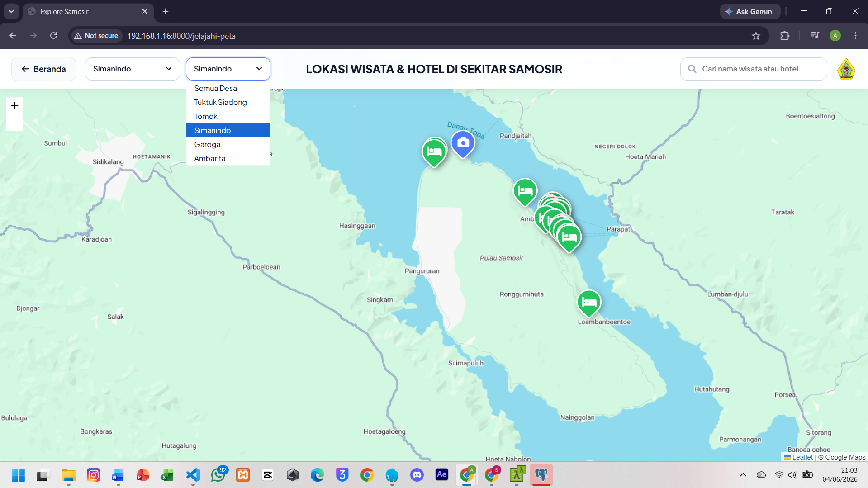
Task: Click the Not secure site info
Action: click(x=96, y=36)
